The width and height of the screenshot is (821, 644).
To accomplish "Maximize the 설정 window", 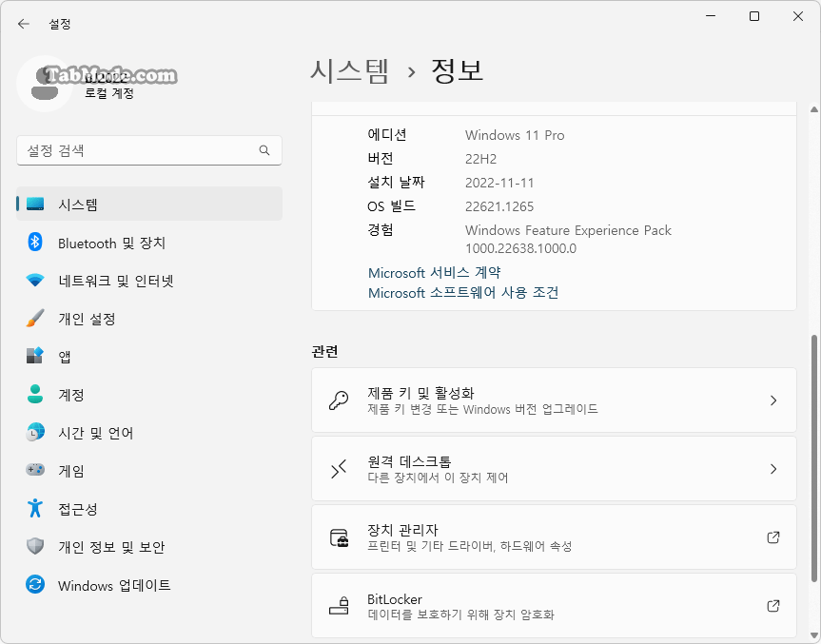I will coord(754,16).
